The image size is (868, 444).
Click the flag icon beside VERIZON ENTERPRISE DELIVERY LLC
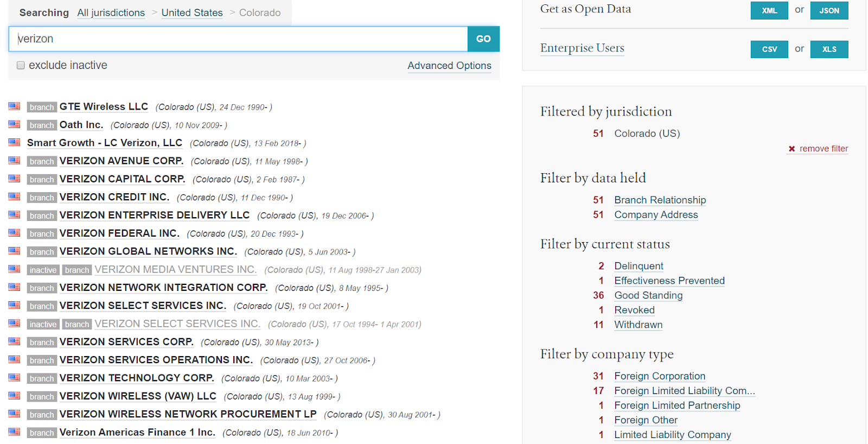14,215
